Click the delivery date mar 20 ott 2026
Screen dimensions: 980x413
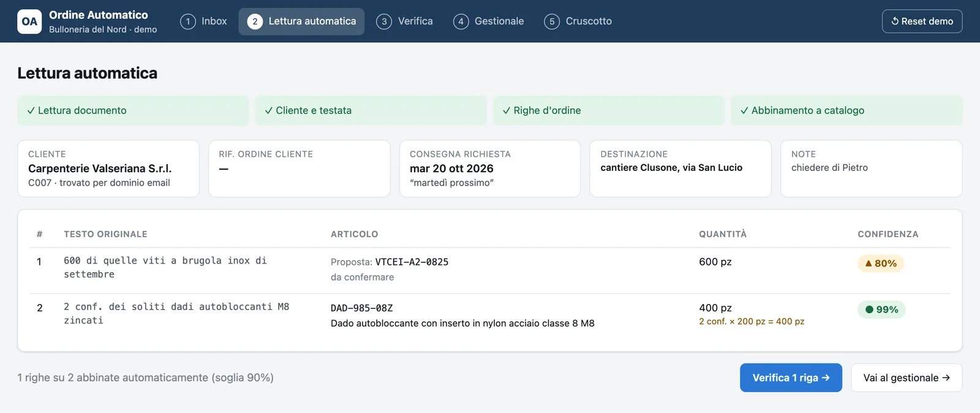tap(451, 169)
